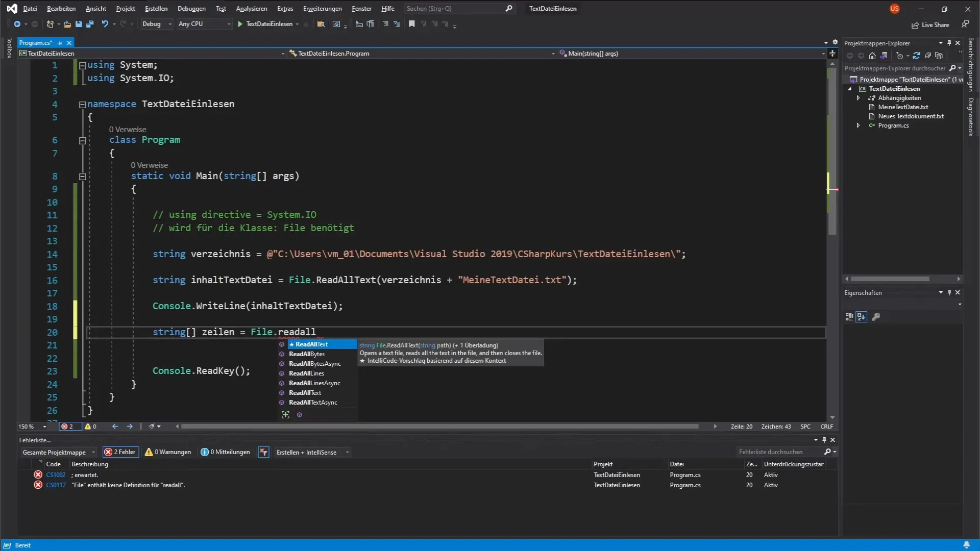Screen dimensions: 980x551
Task: Open the Toolbox side tab
Action: tap(9, 48)
